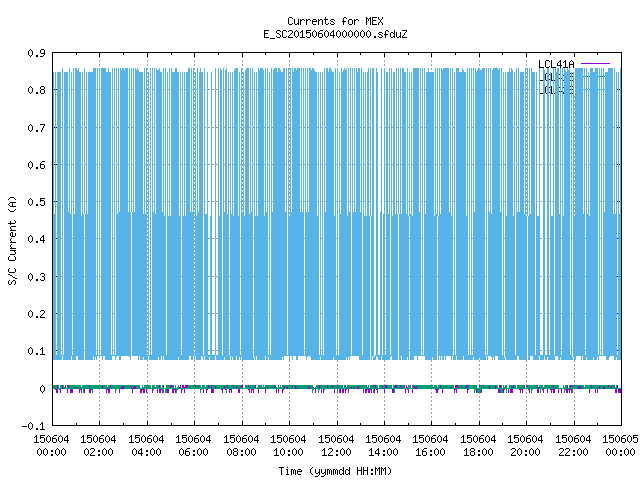
Task: Click the 08:00 time tick label
Action: pyautogui.click(x=241, y=452)
